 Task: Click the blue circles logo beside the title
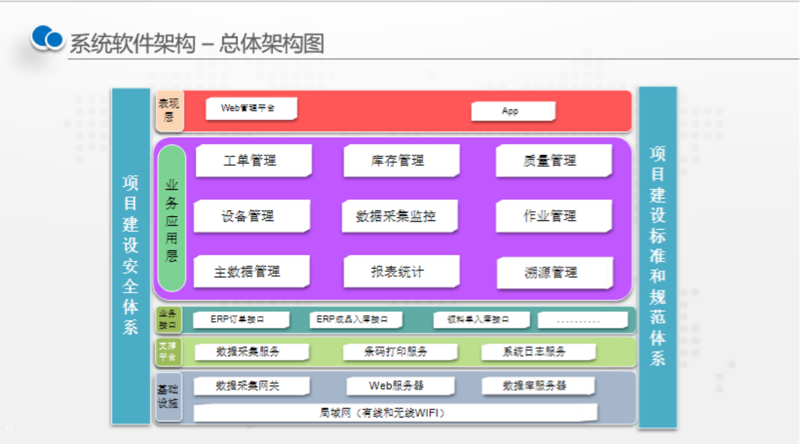tap(46, 38)
